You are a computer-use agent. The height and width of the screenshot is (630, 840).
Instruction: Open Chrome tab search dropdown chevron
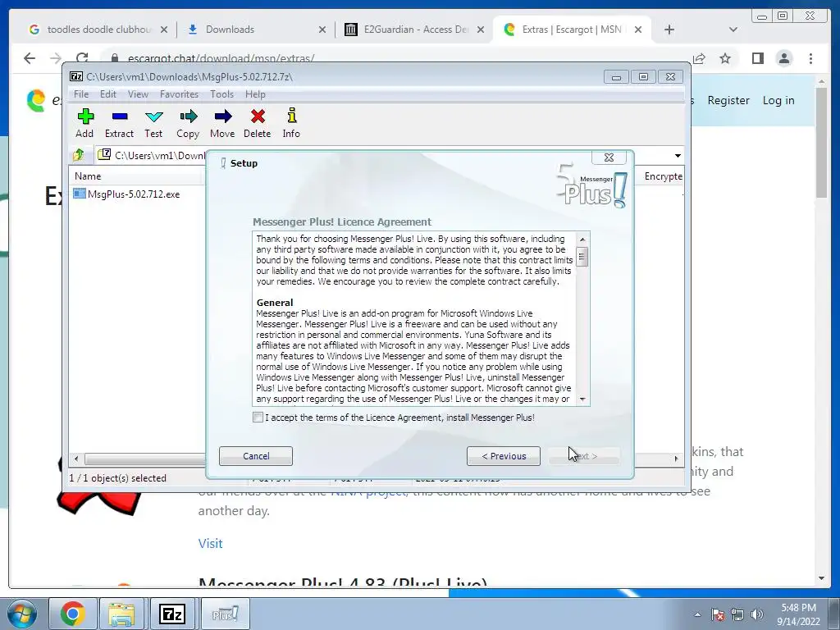point(733,30)
